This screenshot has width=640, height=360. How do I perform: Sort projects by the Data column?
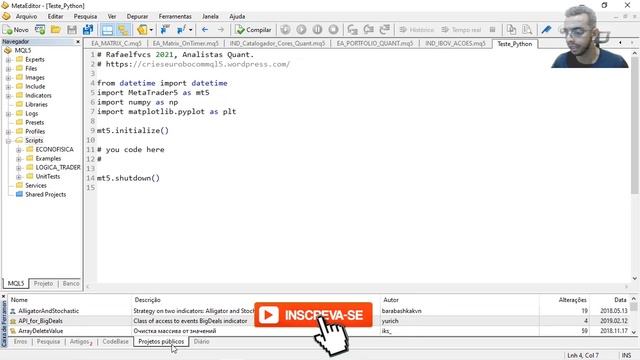coord(610,300)
